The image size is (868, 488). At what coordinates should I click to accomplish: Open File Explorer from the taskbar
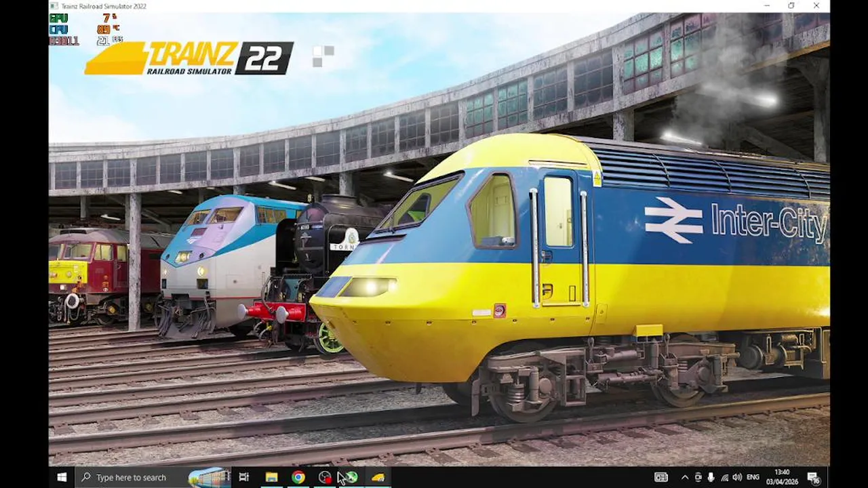point(271,477)
